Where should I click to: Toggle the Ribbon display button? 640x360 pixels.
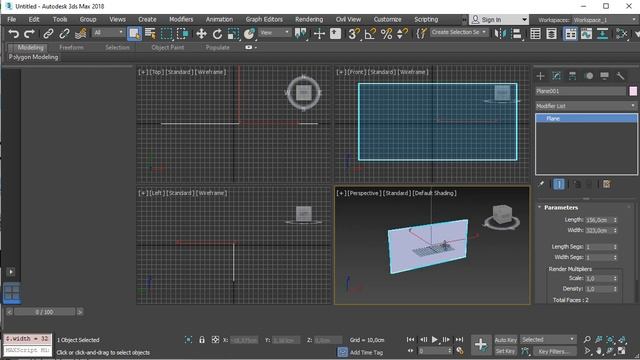coord(571,33)
